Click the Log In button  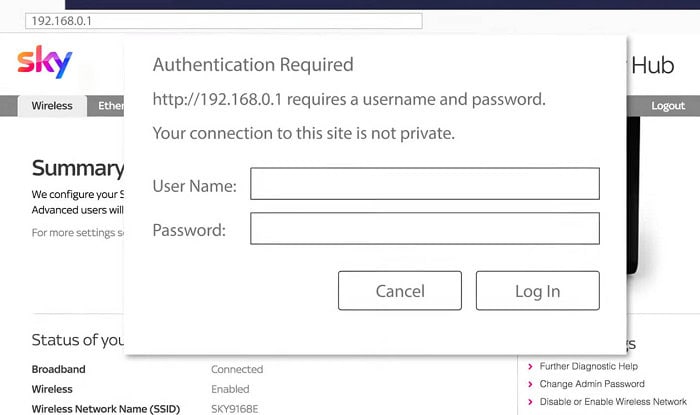538,290
